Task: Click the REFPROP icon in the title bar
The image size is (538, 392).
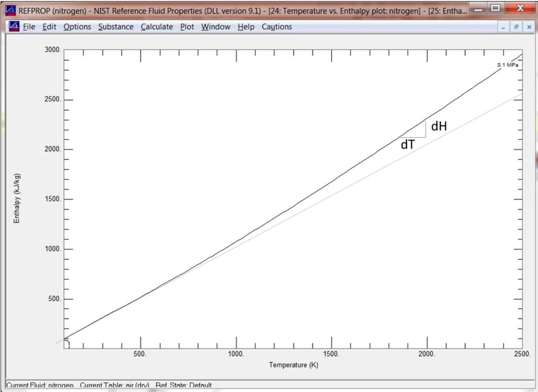Action: (x=10, y=9)
